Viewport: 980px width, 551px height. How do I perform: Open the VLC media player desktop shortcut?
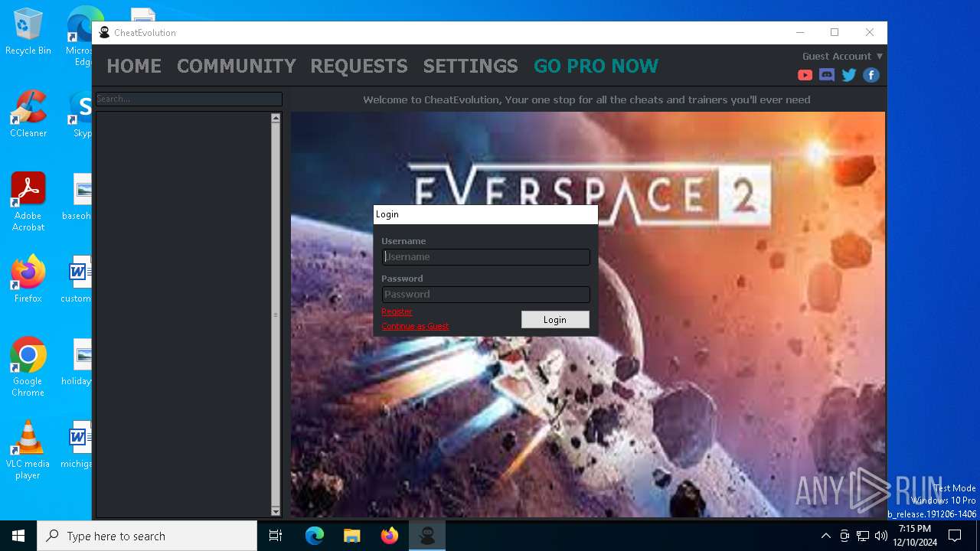click(x=28, y=451)
